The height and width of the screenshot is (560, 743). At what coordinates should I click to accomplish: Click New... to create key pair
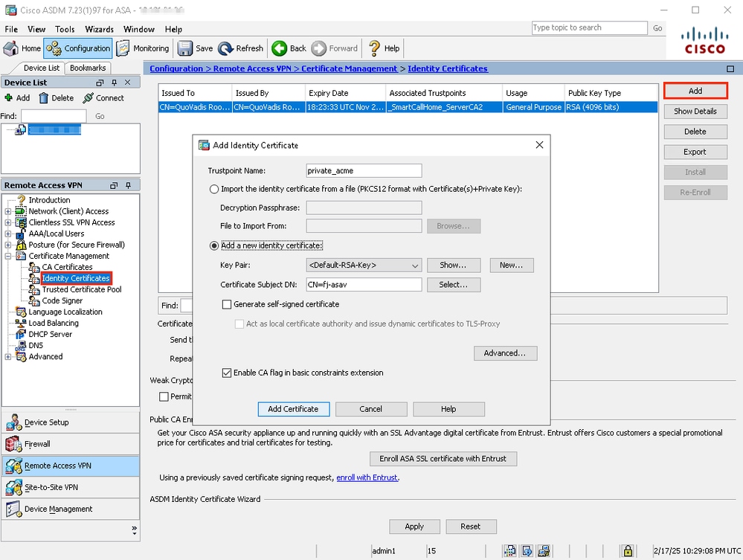[511, 265]
